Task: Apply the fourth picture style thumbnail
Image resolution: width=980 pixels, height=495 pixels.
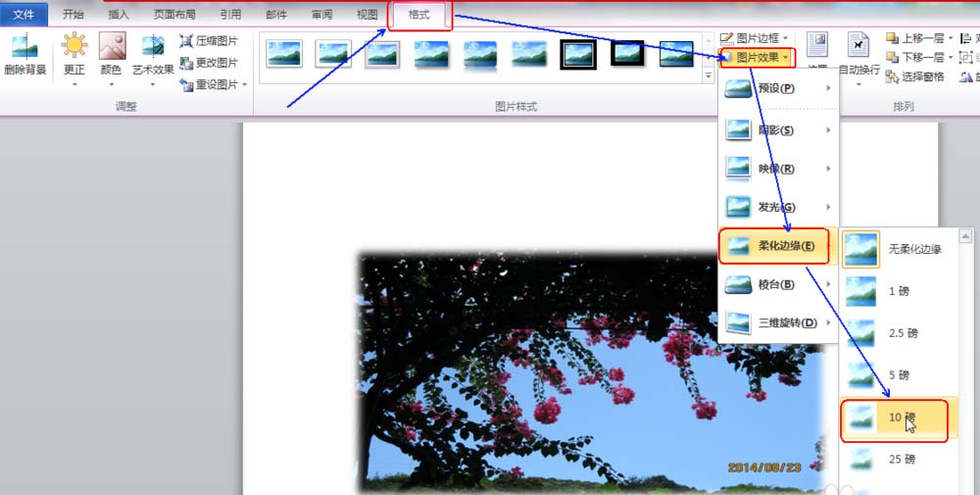Action: tap(431, 54)
